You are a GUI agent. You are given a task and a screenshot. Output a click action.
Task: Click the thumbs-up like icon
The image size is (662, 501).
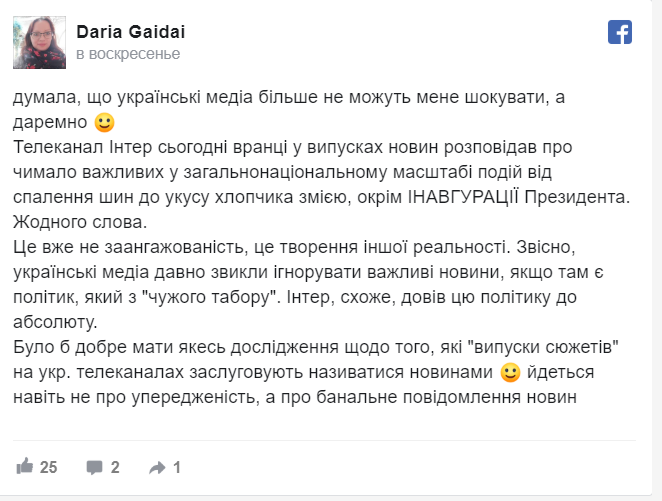[x=24, y=466]
